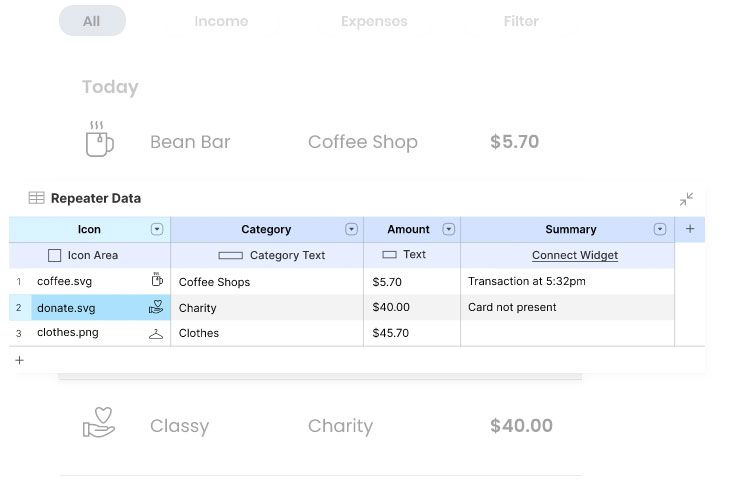Click the Repeater Data table icon
The width and height of the screenshot is (730, 502).
pos(36,198)
